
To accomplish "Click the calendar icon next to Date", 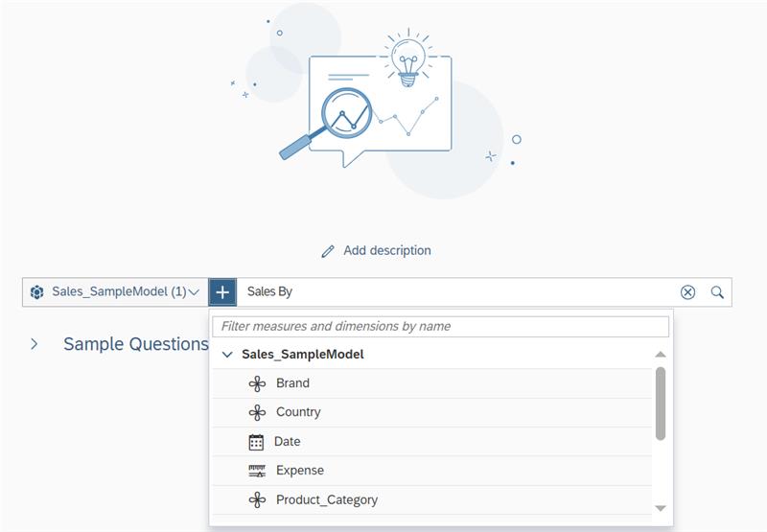I will pos(256,442).
